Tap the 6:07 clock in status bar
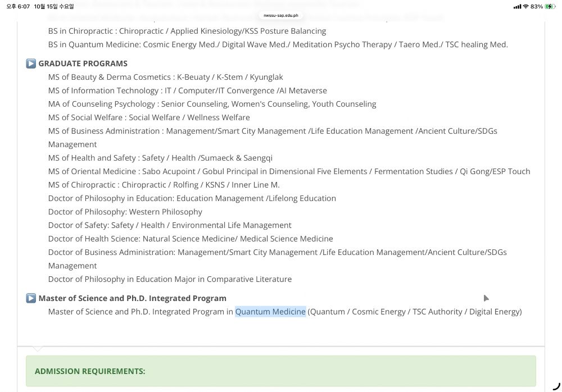562x392 pixels. click(x=18, y=6)
